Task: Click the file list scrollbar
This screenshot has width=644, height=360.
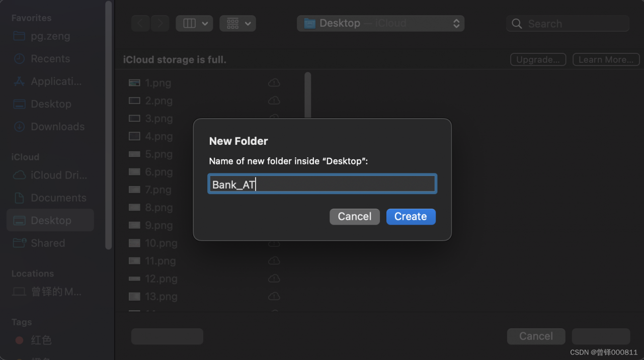Action: pos(308,96)
